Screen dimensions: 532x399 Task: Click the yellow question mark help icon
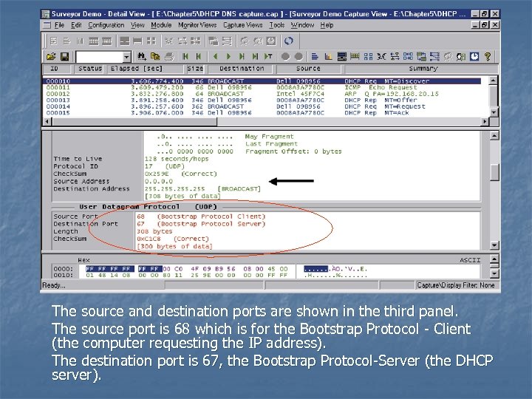point(488,56)
